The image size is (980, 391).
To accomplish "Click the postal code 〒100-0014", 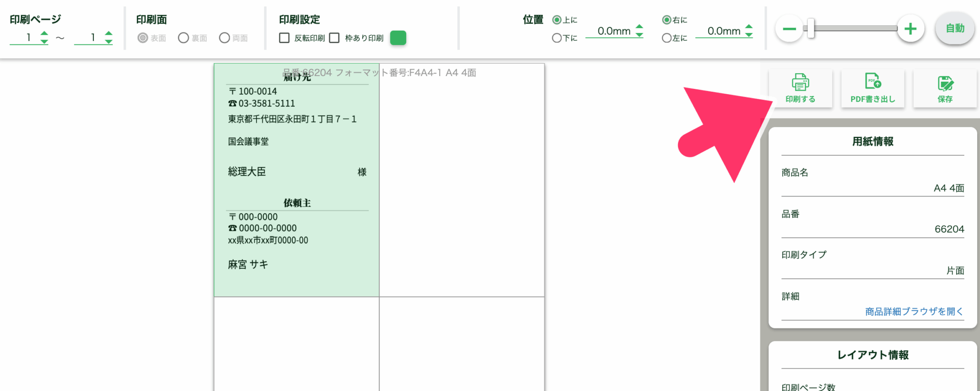I will tap(253, 91).
